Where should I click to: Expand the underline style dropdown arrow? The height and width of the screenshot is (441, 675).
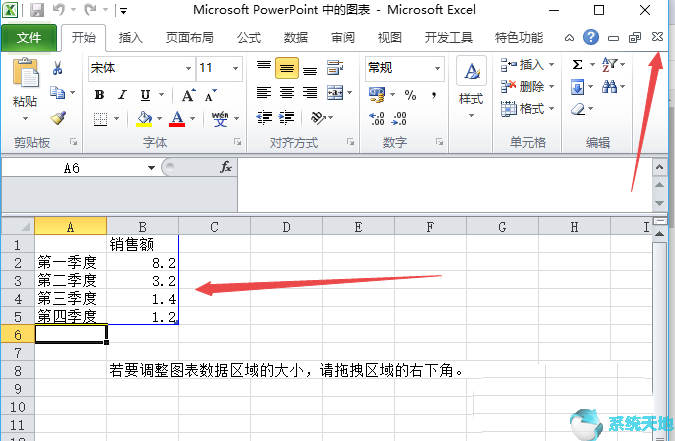(161, 95)
